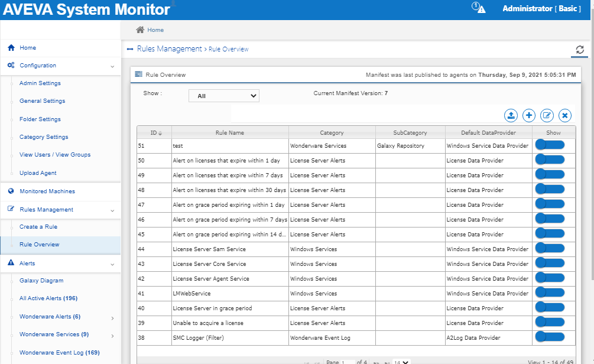Sort by the Rule Name column header
594x364 pixels.
230,132
